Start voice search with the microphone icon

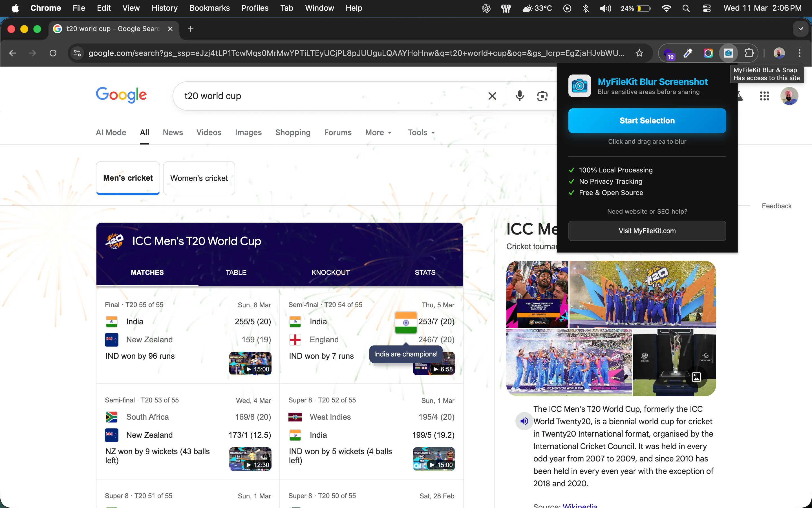coord(520,96)
